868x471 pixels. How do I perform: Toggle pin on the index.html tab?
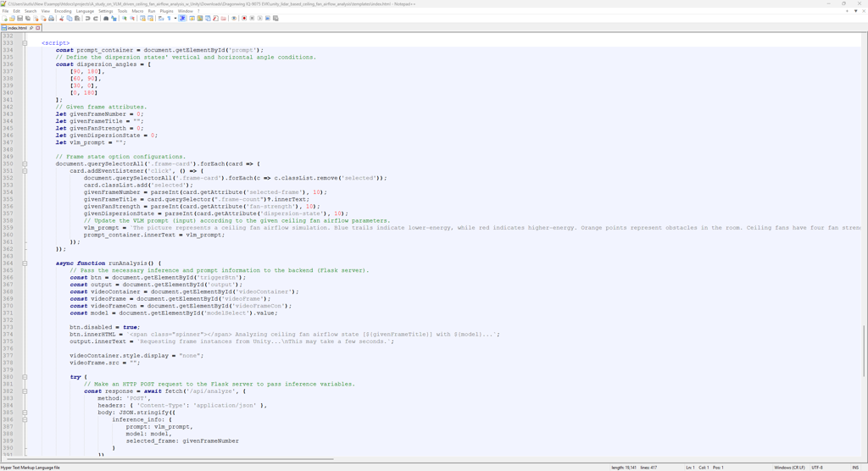[31, 28]
